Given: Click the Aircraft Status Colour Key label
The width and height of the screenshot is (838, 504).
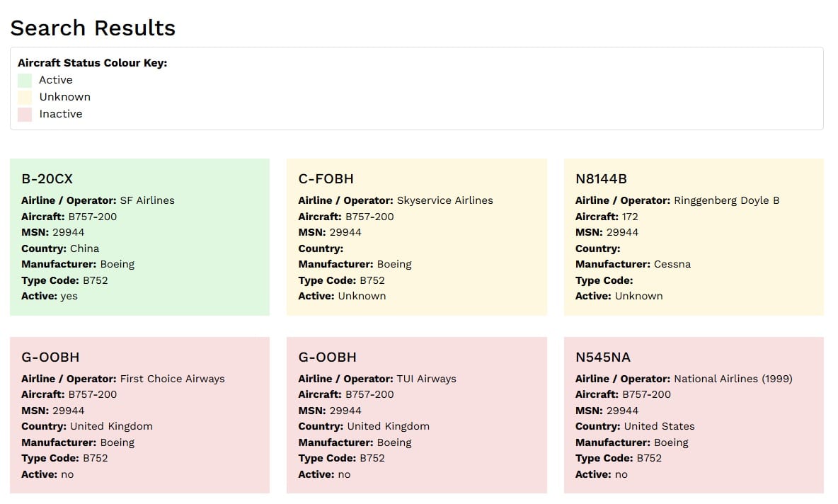Looking at the screenshot, I should [92, 63].
